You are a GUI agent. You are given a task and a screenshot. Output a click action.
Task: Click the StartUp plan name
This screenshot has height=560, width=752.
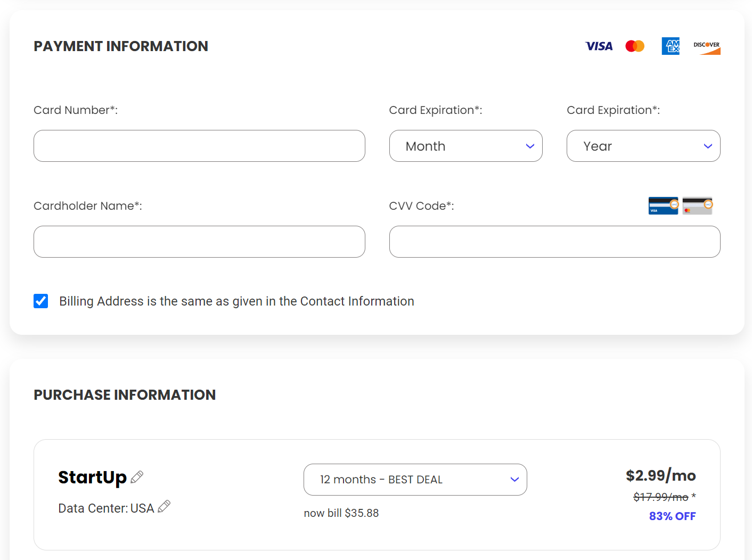click(x=92, y=477)
